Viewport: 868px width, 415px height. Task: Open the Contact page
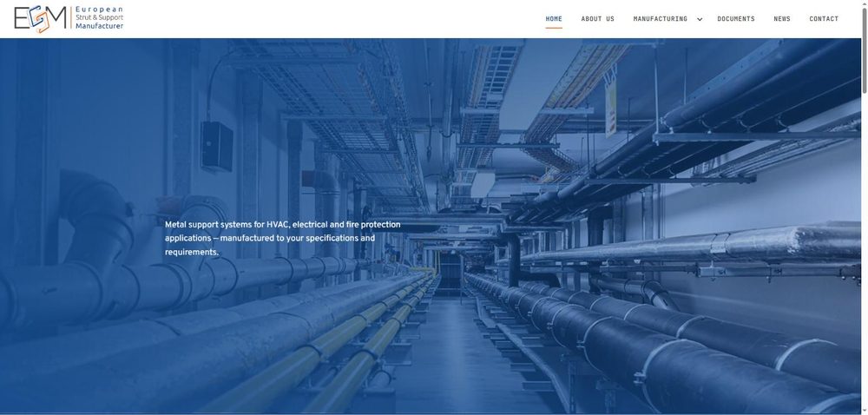(x=824, y=19)
